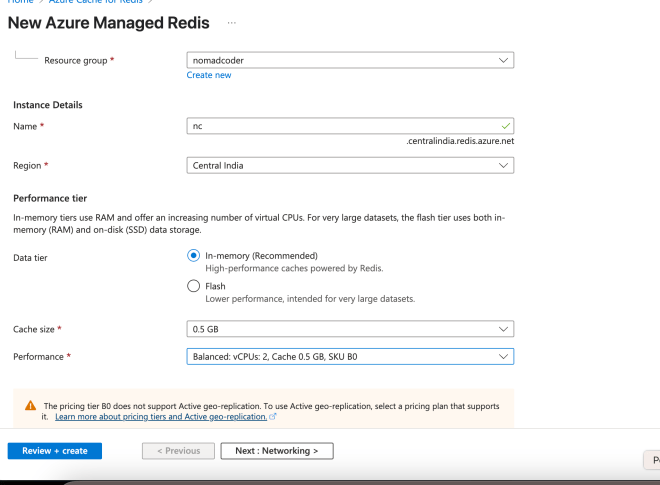
Task: Click the disabled Previous button
Action: (x=178, y=451)
